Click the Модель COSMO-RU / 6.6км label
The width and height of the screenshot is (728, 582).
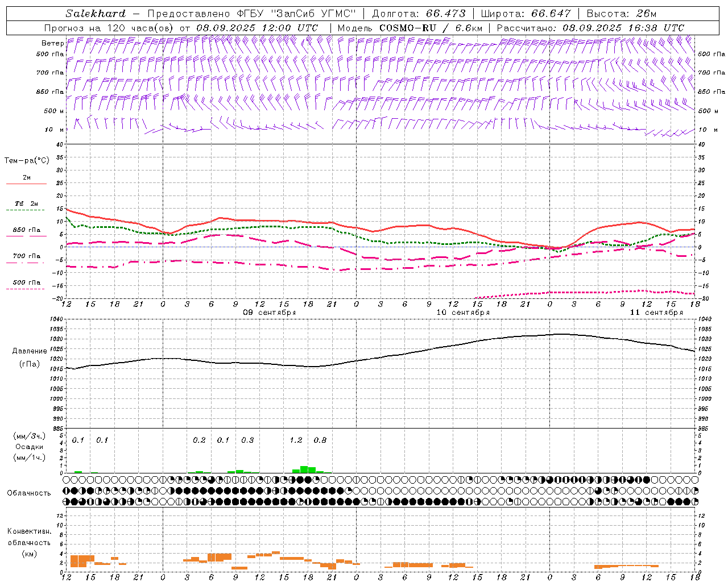[x=409, y=28]
